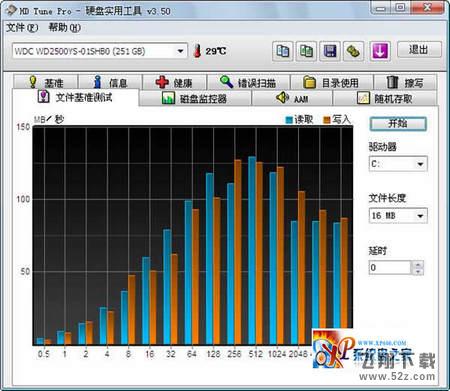Click the red thermometer temperature icon
Screen dimensions: 450x391
coord(197,51)
